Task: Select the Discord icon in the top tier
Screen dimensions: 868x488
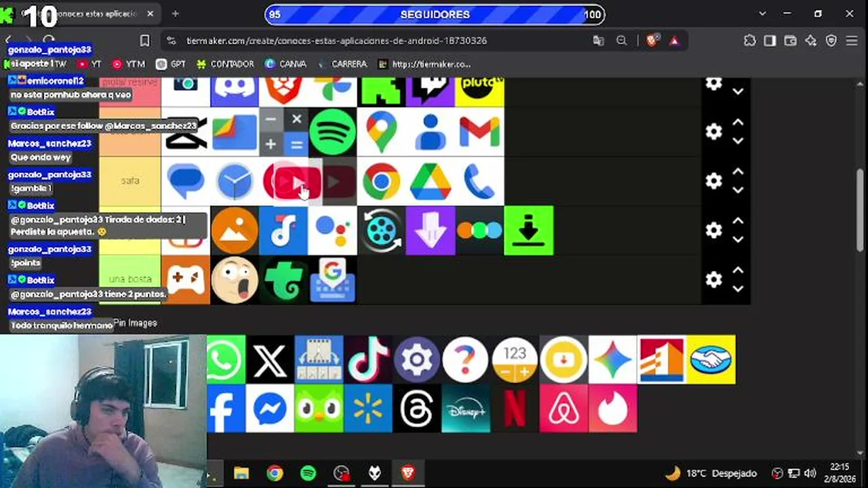Action: pyautogui.click(x=235, y=91)
